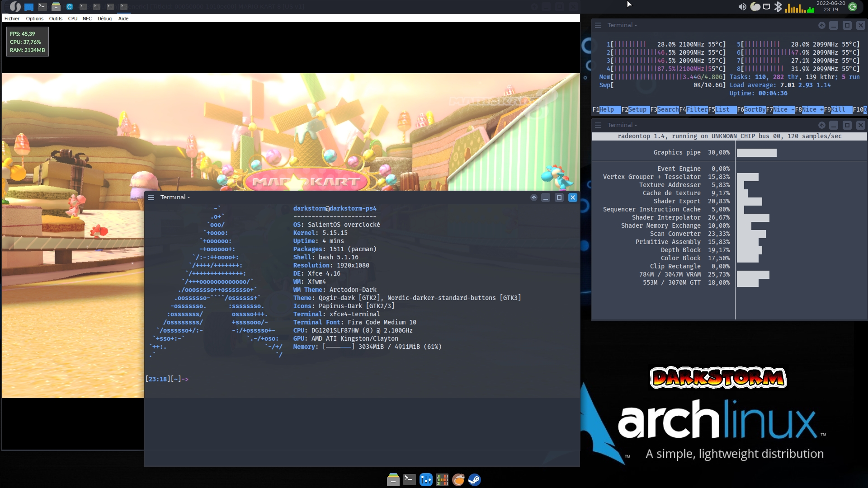Click the Graphics pipe bar in radeontop
This screenshot has height=488, width=868.
coord(757,153)
